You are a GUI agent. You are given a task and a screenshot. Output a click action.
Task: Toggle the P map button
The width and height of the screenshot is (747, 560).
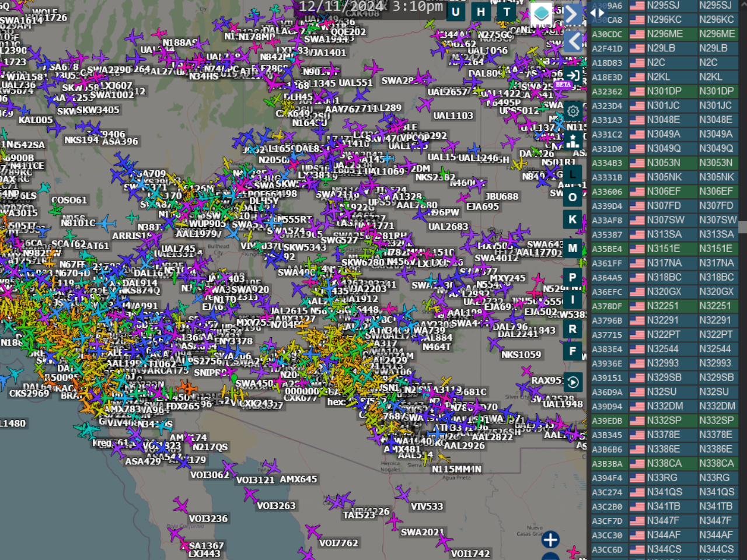[x=573, y=277]
